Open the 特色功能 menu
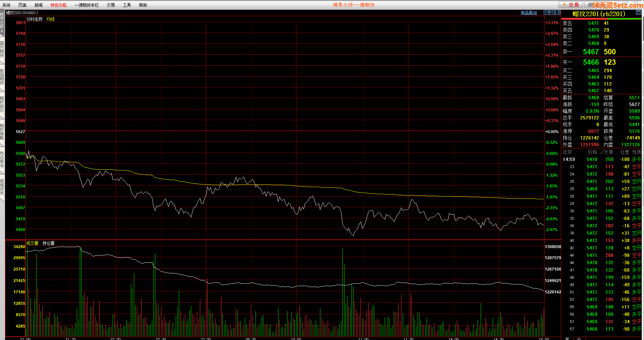644x340 pixels. 59,5
